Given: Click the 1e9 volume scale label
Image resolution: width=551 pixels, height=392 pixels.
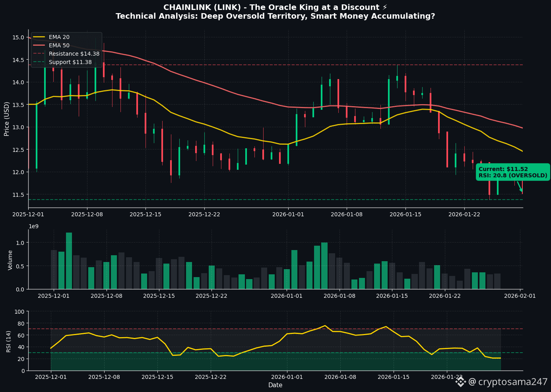Looking at the screenshot, I should [x=33, y=226].
